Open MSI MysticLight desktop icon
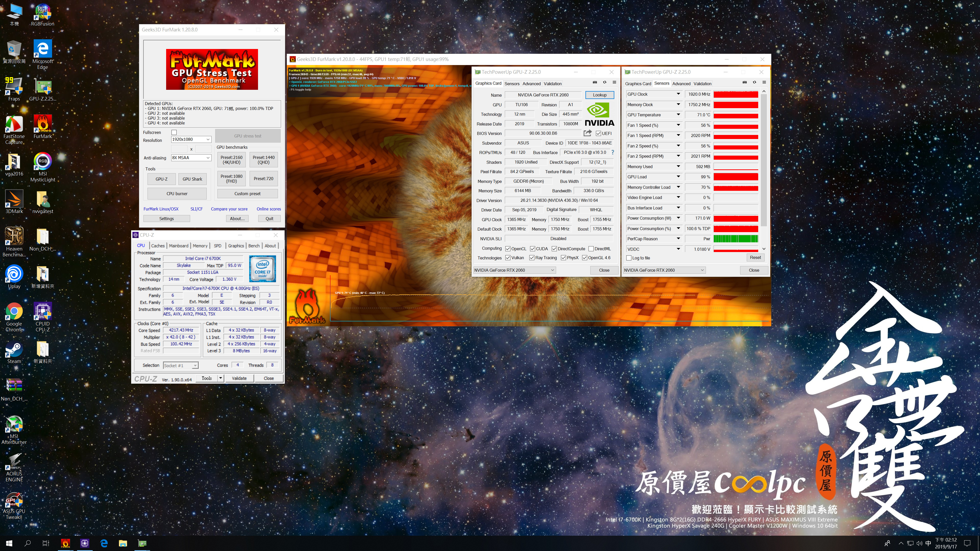 [x=43, y=167]
